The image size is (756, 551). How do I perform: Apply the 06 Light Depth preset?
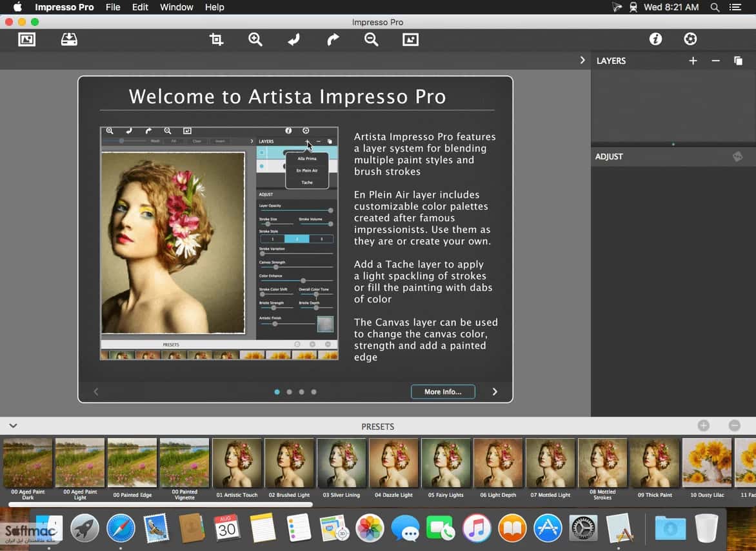tap(498, 468)
